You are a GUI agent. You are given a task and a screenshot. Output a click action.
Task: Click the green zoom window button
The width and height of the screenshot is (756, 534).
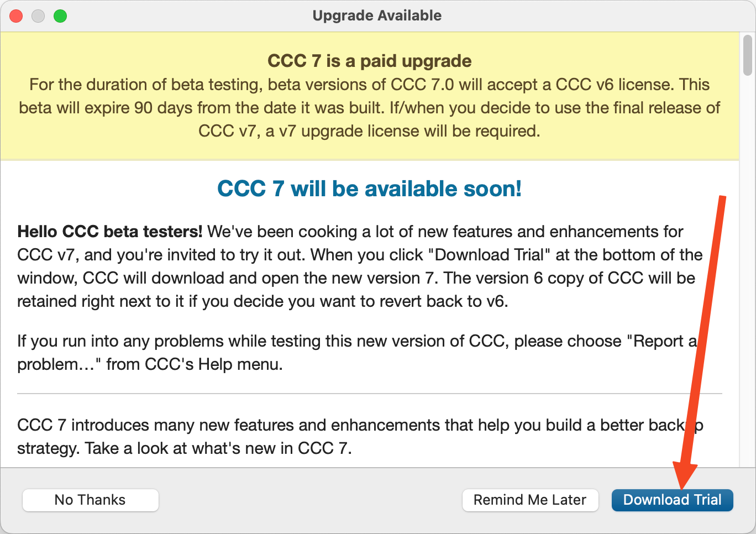point(60,16)
